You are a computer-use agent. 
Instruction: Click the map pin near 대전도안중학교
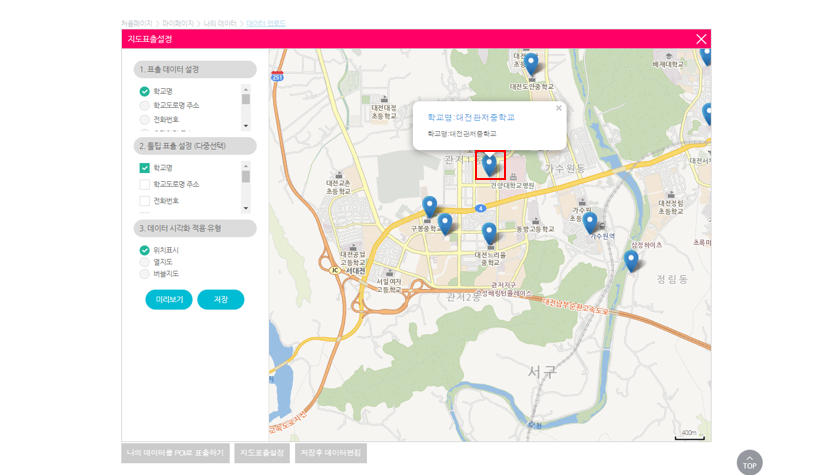(531, 64)
